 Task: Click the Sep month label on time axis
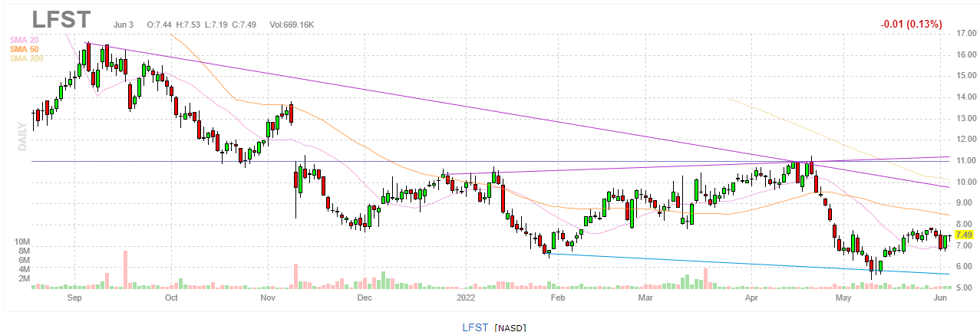click(74, 296)
